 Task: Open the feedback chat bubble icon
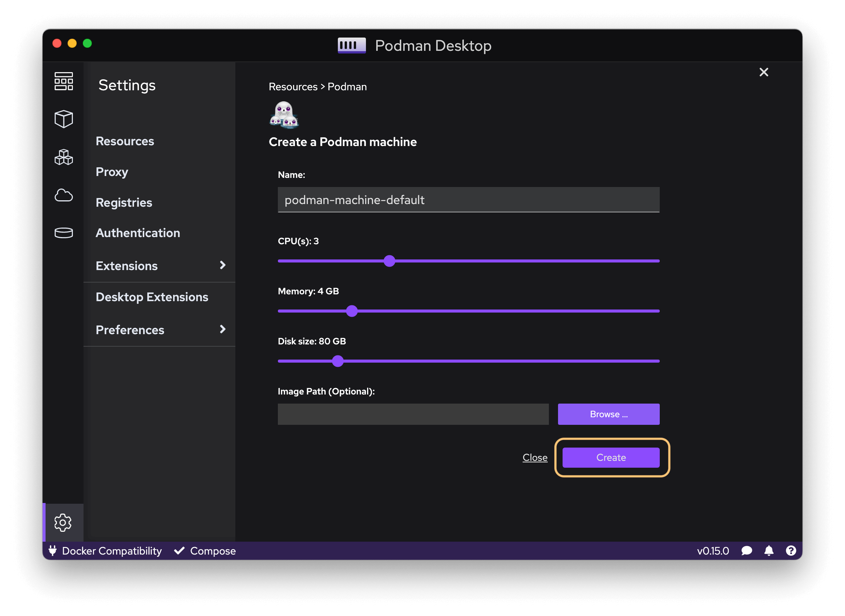tap(747, 550)
